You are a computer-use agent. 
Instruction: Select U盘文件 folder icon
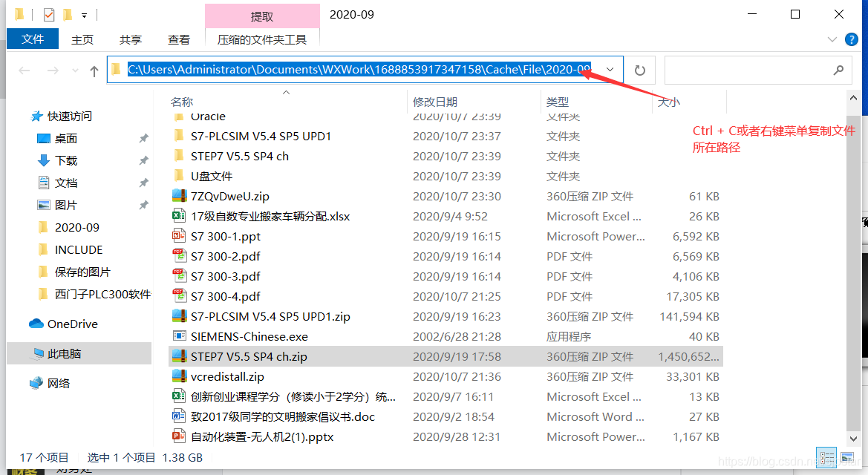click(179, 175)
